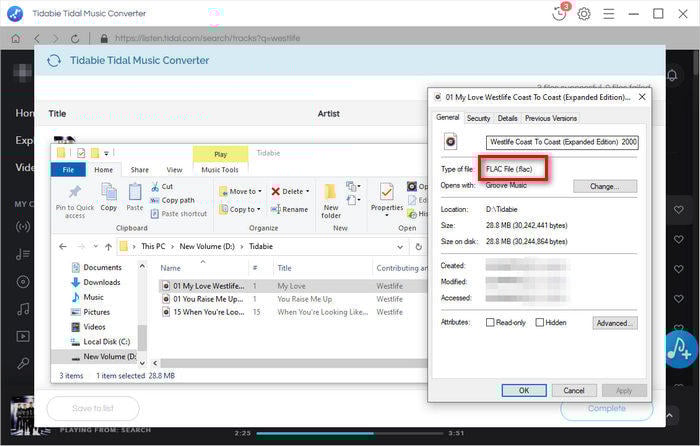
Task: Click the Tidal video sidebar icon
Action: click(23, 336)
